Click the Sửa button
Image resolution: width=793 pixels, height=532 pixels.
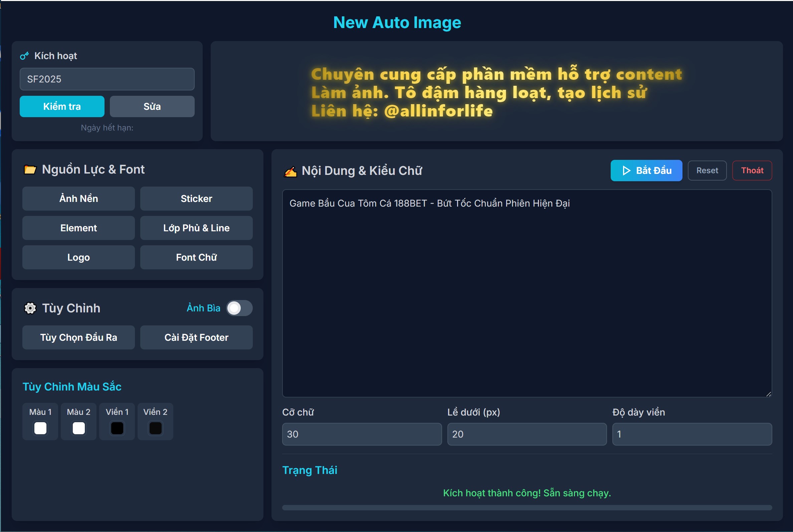click(x=152, y=106)
